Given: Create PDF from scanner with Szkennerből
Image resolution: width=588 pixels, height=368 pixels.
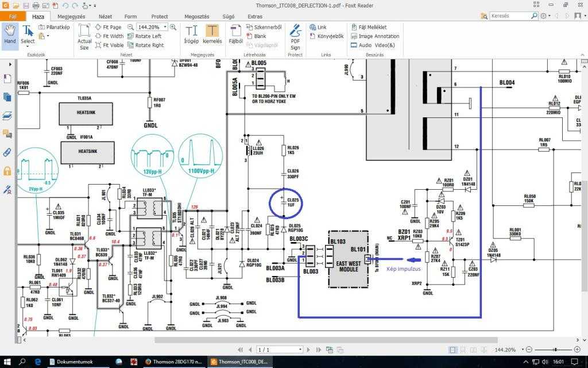Looking at the screenshot, I should click(x=264, y=27).
